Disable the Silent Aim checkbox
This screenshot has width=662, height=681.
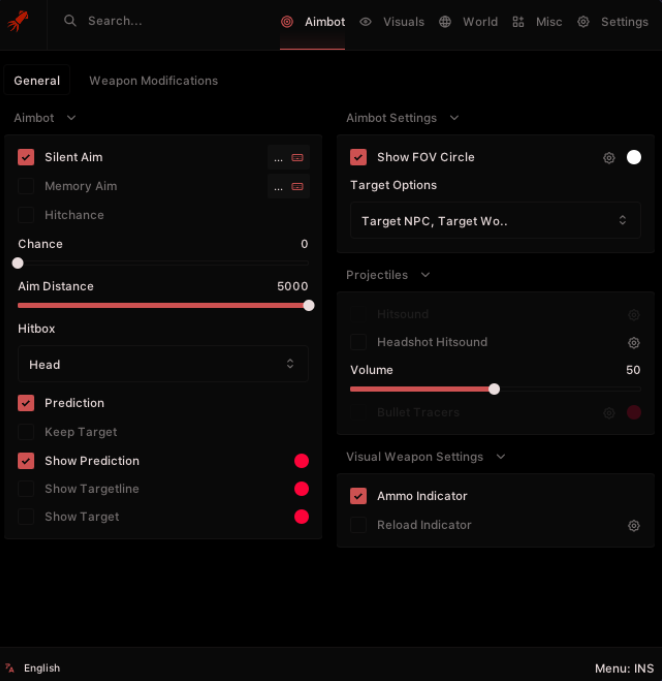pos(26,157)
